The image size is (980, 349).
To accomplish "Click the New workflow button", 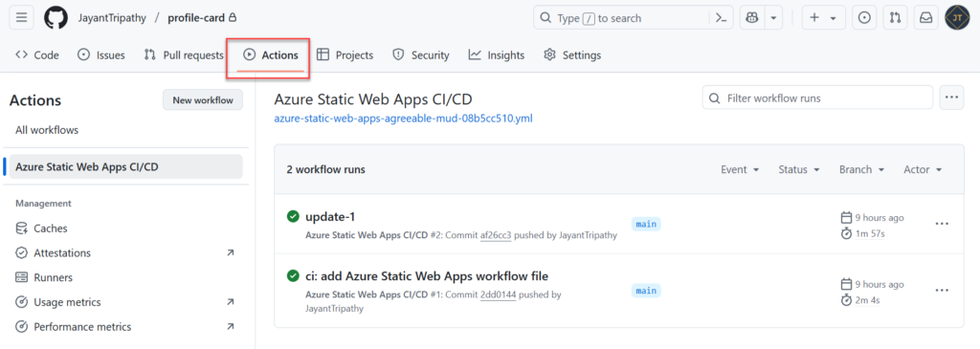I will pos(203,99).
